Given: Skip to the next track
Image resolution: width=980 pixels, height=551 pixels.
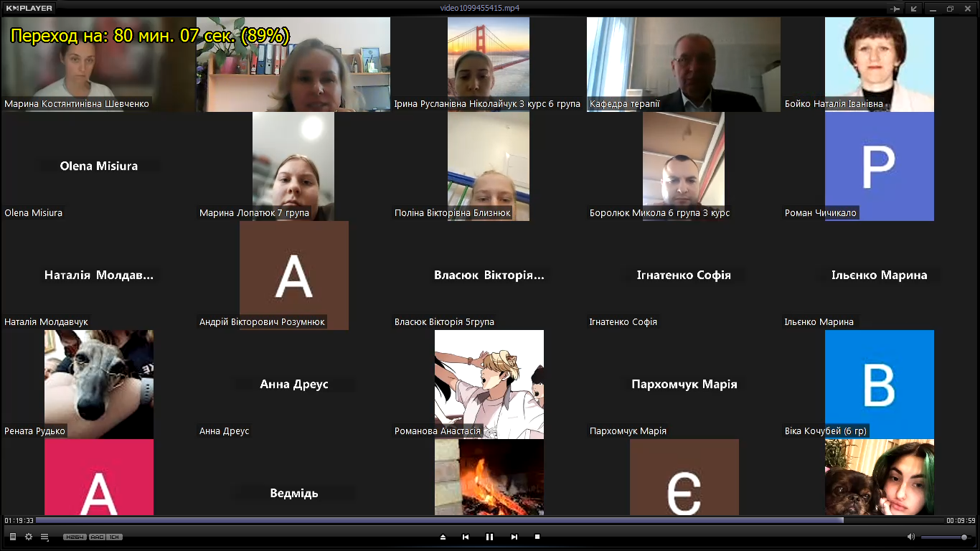Looking at the screenshot, I should point(514,537).
